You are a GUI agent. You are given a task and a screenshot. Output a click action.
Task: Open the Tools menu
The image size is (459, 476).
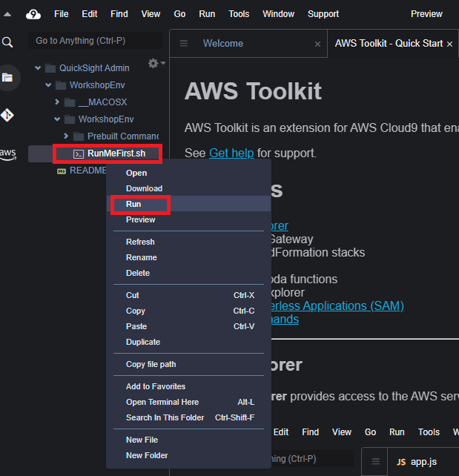(239, 14)
